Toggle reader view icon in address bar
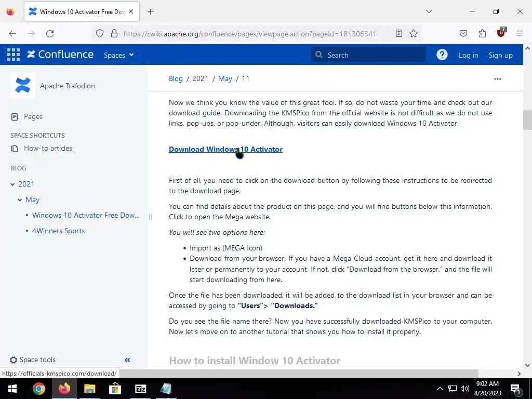 pyautogui.click(x=399, y=34)
